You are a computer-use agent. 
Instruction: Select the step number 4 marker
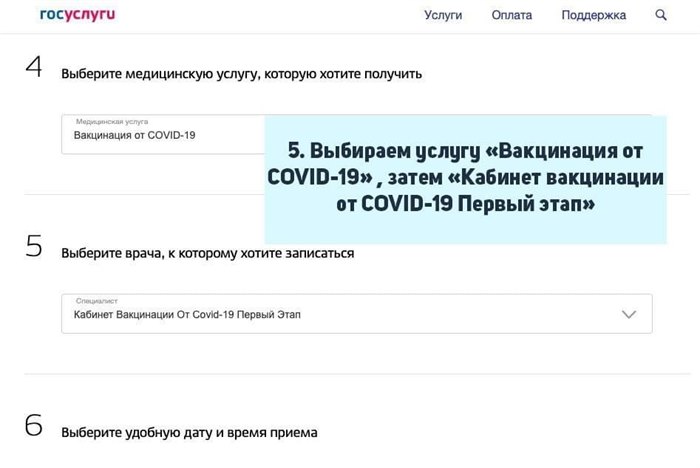34,70
